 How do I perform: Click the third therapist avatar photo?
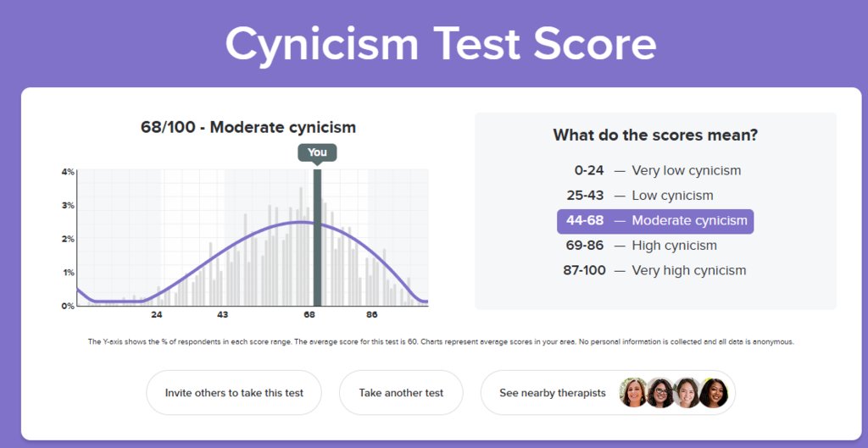tap(687, 393)
